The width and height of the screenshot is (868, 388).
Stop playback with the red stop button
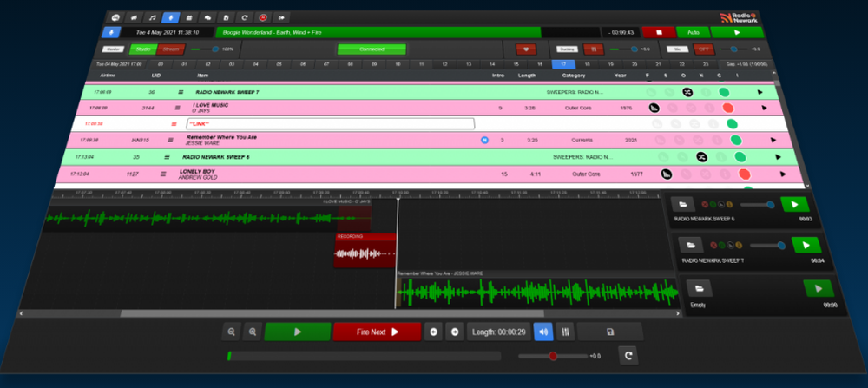click(659, 33)
